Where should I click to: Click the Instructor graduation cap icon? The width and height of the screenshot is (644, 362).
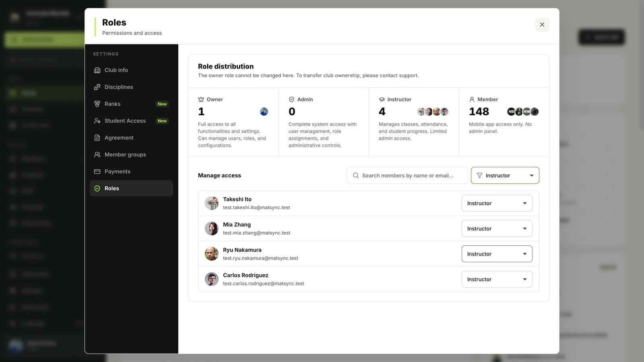[382, 99]
